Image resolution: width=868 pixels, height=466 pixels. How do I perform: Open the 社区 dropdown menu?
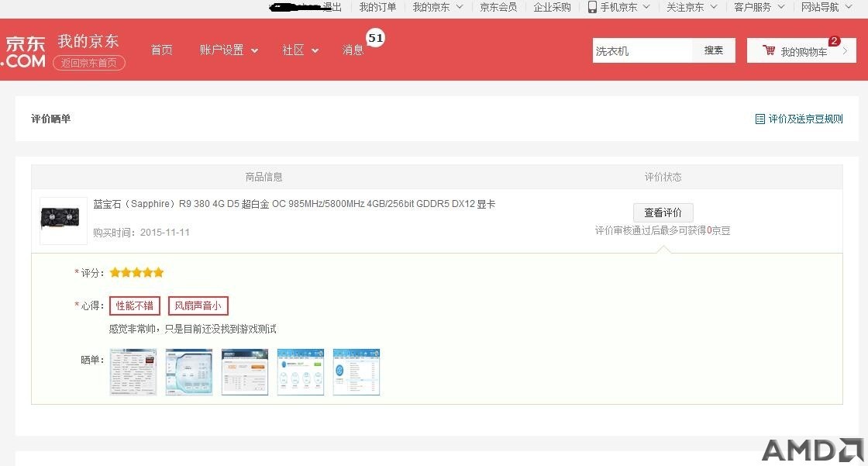coord(301,50)
